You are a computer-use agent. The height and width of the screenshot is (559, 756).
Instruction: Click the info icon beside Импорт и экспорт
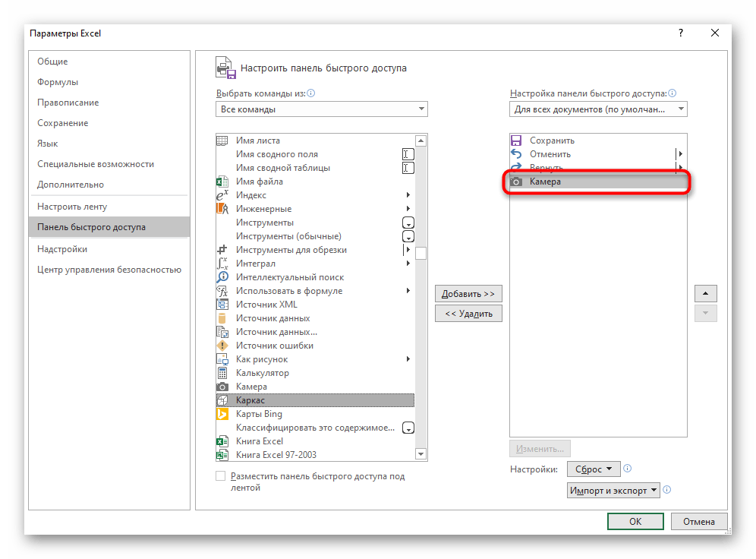click(666, 490)
